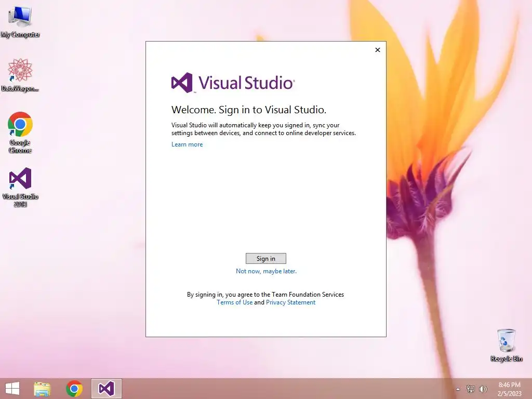Open the My Computer desktop icon
Viewport: 532px width, 399px height.
pyautogui.click(x=20, y=21)
